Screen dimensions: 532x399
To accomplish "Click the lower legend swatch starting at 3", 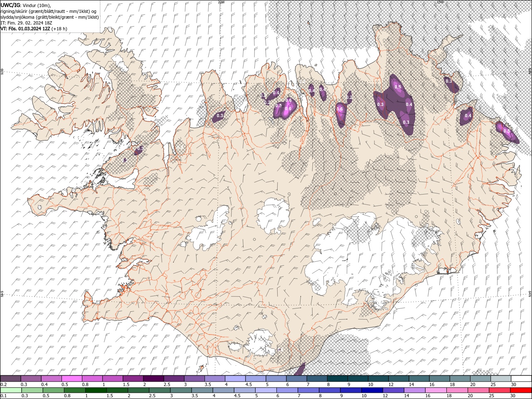I will point(180,390).
